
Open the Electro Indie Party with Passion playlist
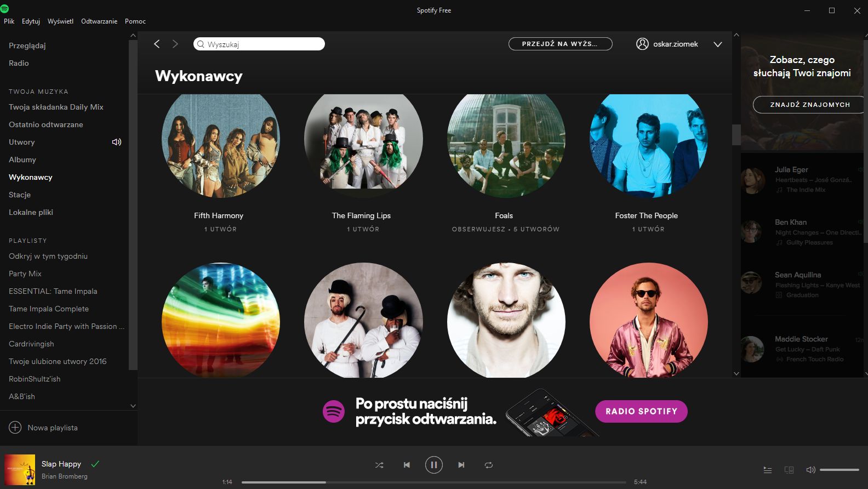(66, 326)
